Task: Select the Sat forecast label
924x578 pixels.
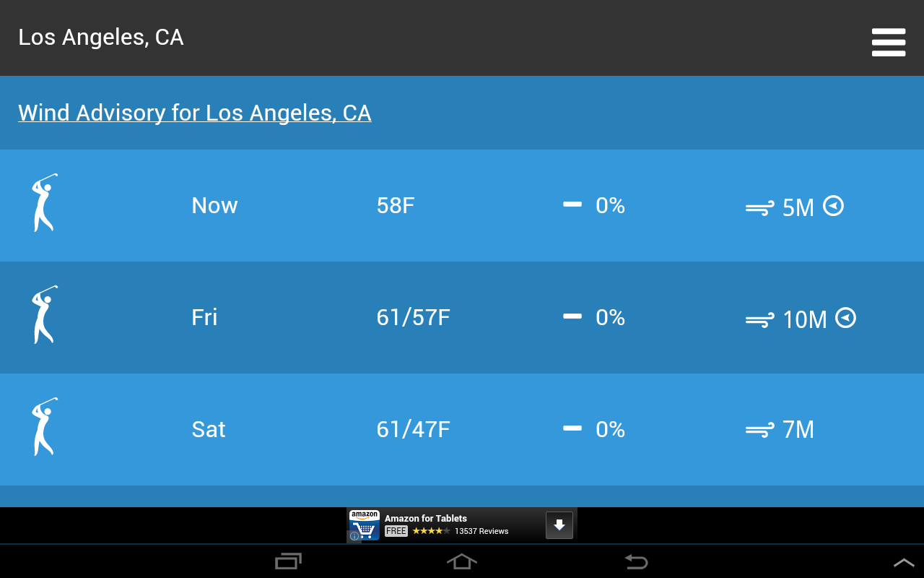Action: pyautogui.click(x=209, y=429)
